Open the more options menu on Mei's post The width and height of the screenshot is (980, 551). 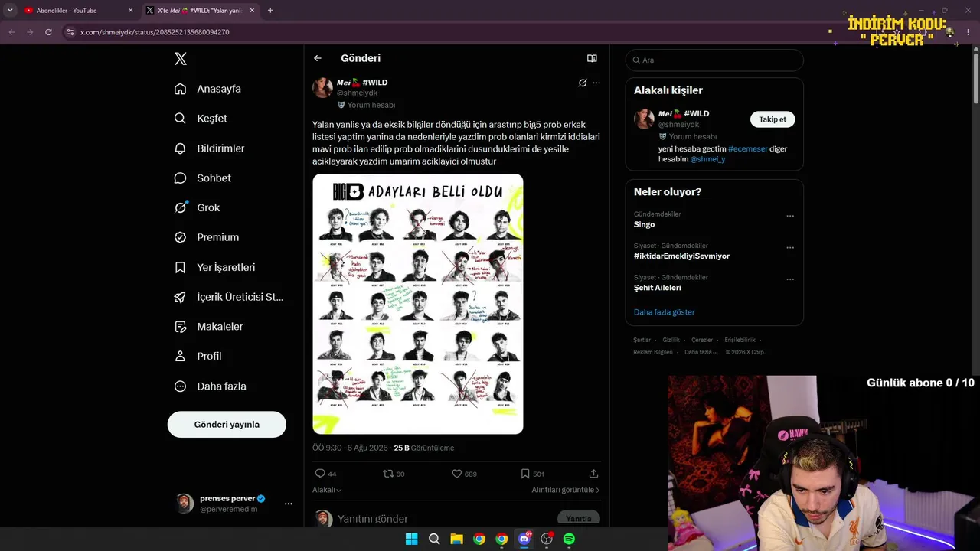click(x=596, y=83)
